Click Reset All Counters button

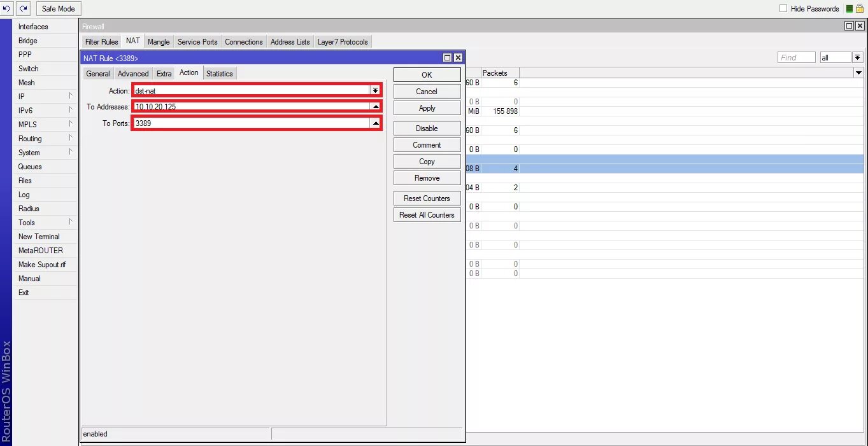coord(427,215)
